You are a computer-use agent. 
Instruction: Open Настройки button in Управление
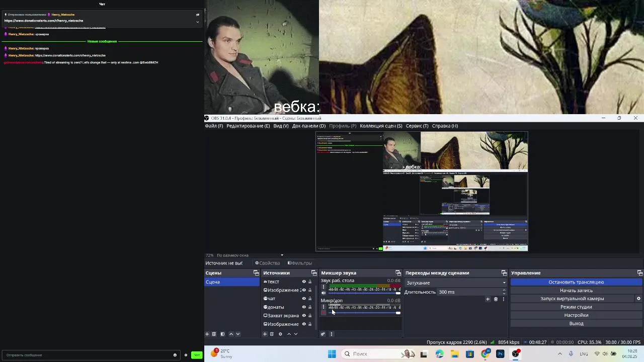click(576, 315)
